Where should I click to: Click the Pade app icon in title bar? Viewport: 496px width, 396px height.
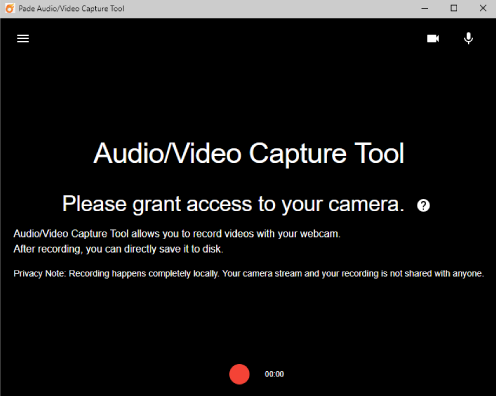click(10, 8)
